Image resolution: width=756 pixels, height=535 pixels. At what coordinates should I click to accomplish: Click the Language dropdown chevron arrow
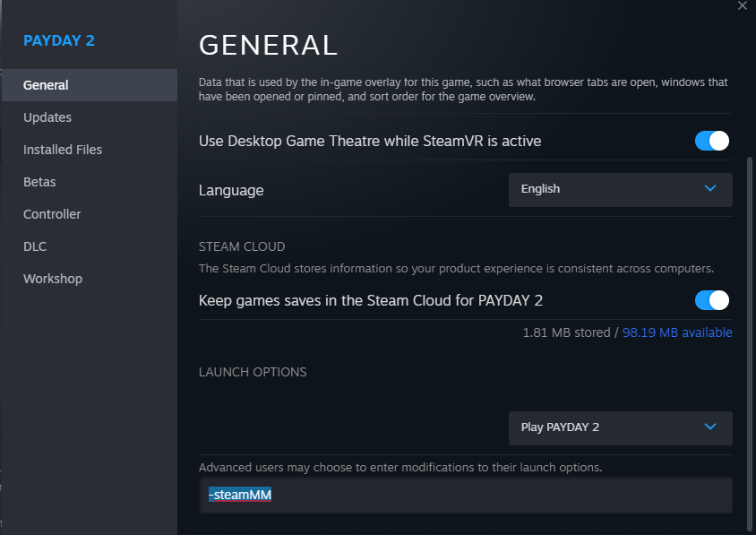710,188
